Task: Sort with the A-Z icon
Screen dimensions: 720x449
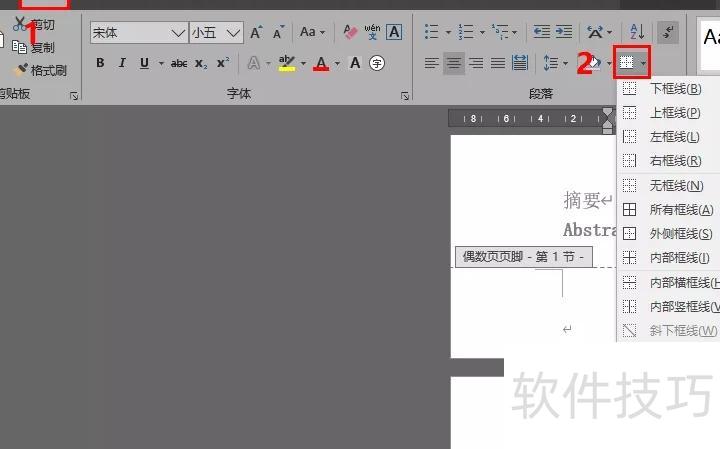Action: [x=637, y=32]
